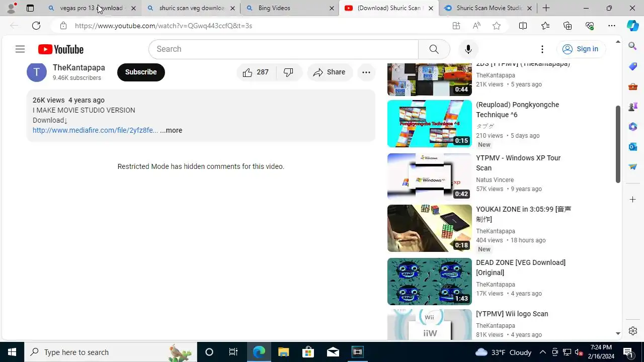Image resolution: width=644 pixels, height=362 pixels.
Task: Open Edge settings and more menu
Action: pos(612,26)
